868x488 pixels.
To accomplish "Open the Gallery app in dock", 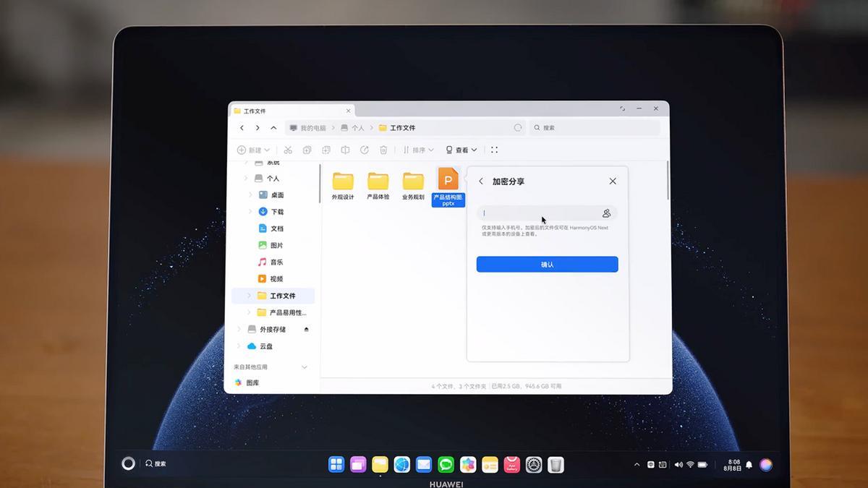I will 468,464.
